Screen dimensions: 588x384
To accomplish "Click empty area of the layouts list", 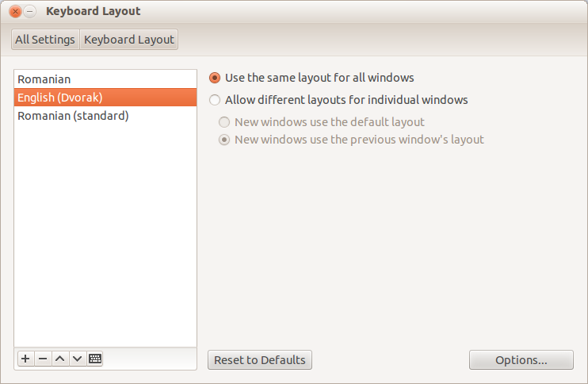I will [x=105, y=238].
